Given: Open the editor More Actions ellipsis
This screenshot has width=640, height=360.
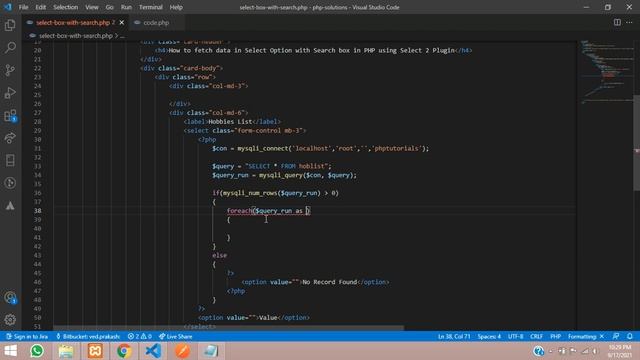Looking at the screenshot, I should coord(629,22).
